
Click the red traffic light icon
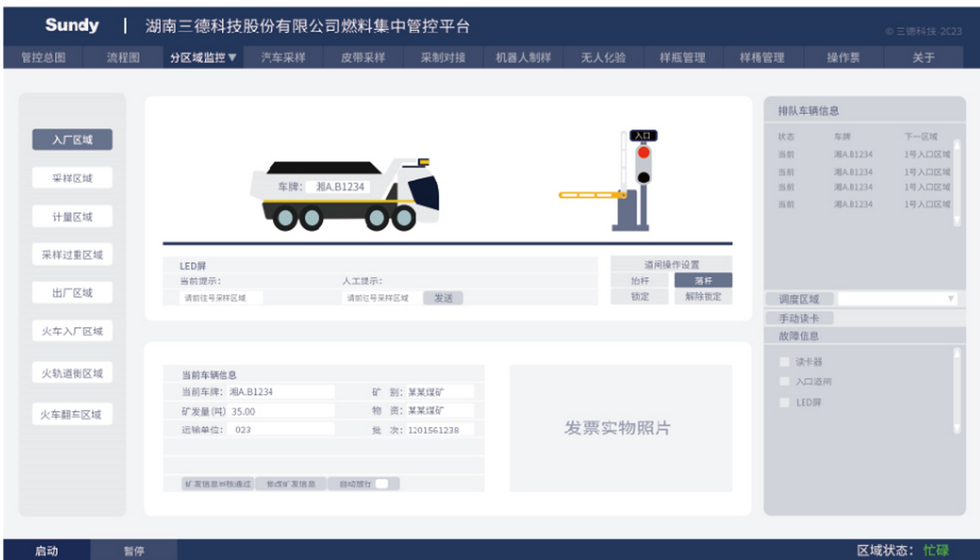point(644,152)
